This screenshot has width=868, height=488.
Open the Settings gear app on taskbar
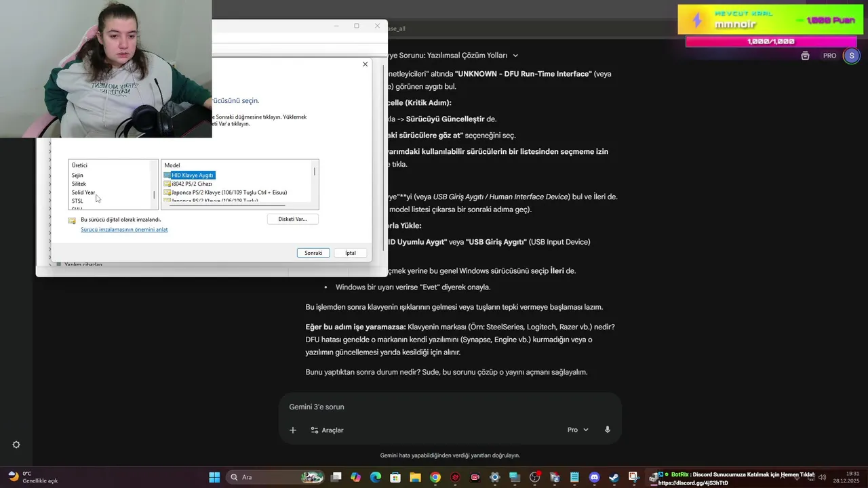(x=495, y=477)
